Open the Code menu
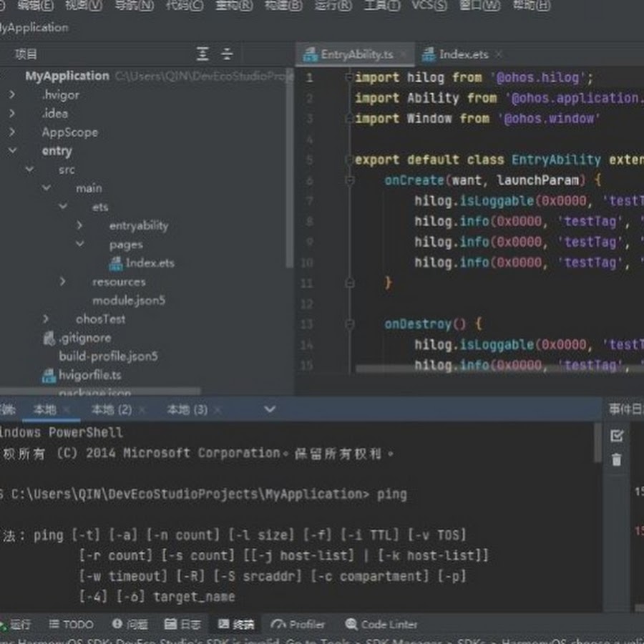644x644 pixels. (184, 5)
